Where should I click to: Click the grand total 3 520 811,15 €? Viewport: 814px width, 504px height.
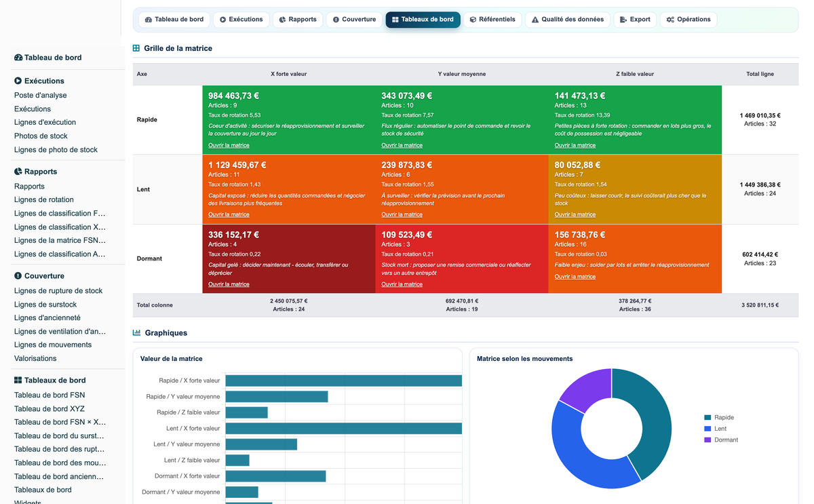[x=760, y=305]
